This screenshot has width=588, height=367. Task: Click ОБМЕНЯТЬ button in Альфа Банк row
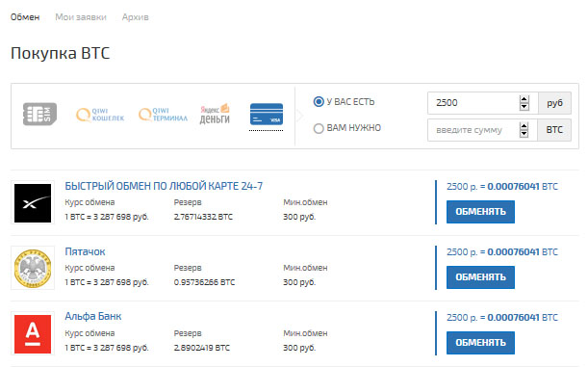pos(480,343)
